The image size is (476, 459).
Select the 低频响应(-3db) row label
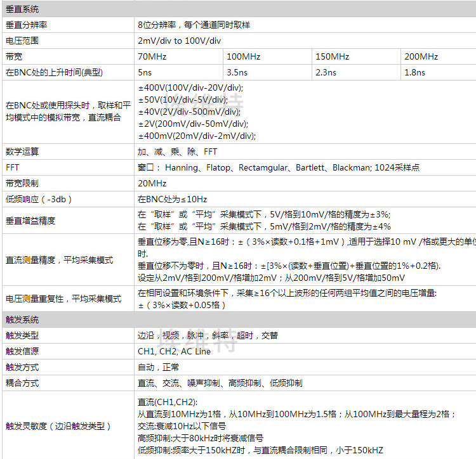39,199
